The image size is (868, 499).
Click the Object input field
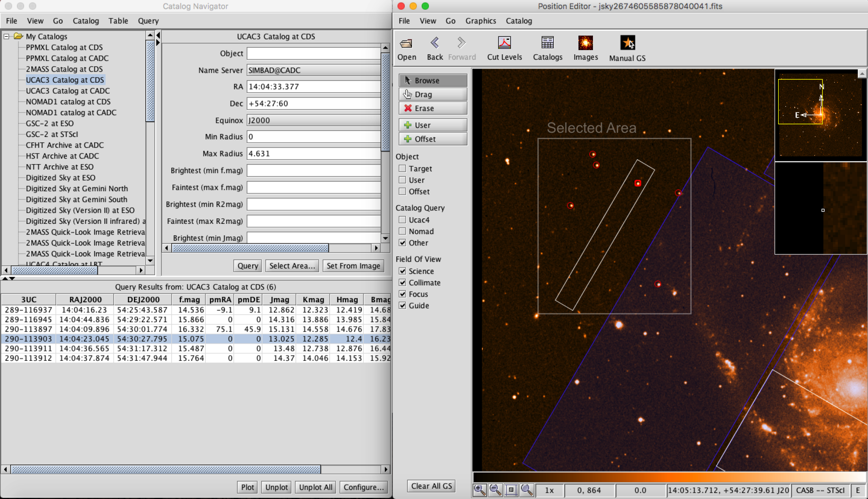[x=314, y=53]
